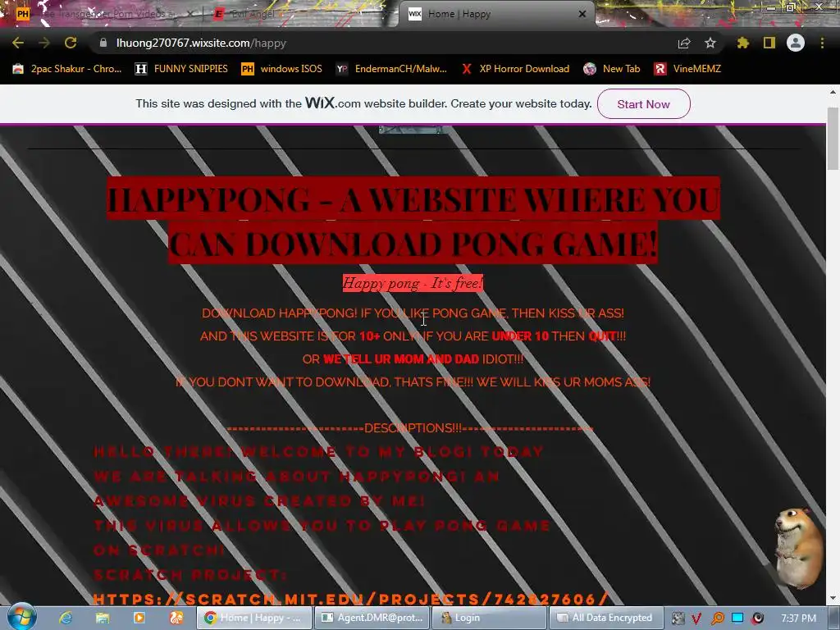Open the XP Horror Download bookmark

click(515, 69)
